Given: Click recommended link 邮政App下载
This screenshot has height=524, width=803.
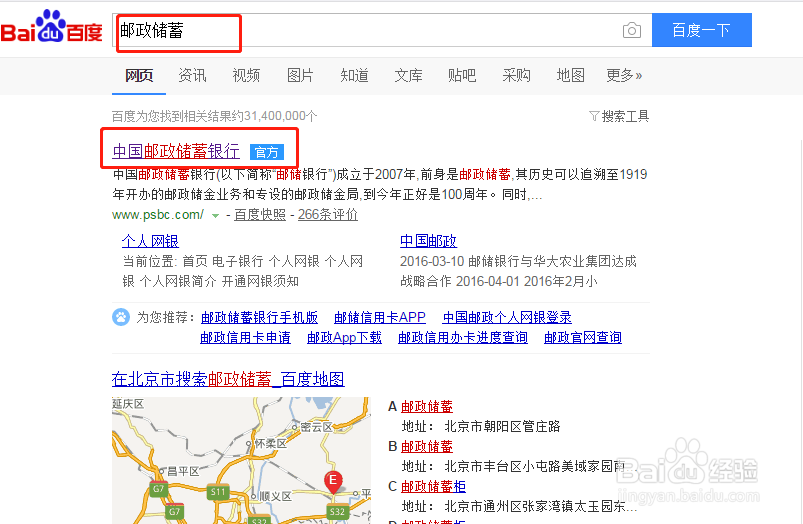Looking at the screenshot, I should (344, 338).
